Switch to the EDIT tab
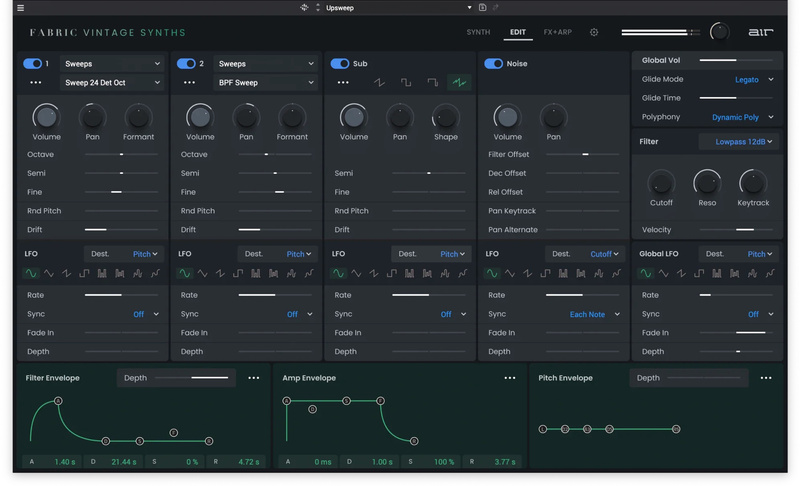Screen dimensions: 800x486 pyautogui.click(x=517, y=32)
